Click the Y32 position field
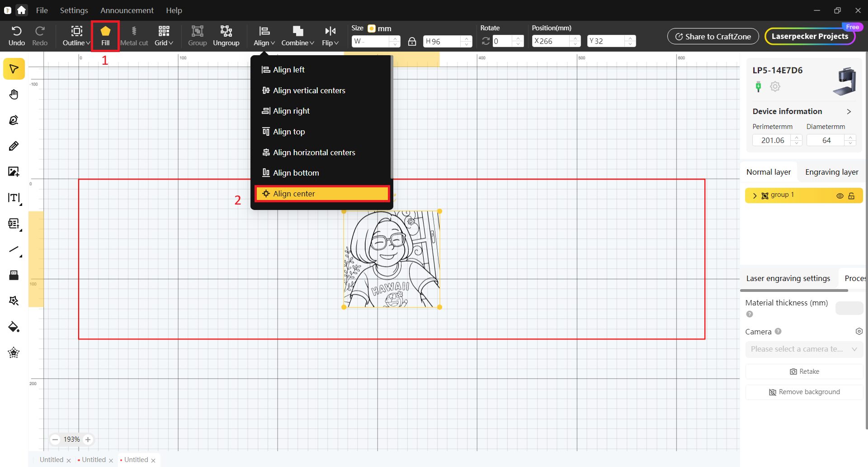 [x=611, y=41]
